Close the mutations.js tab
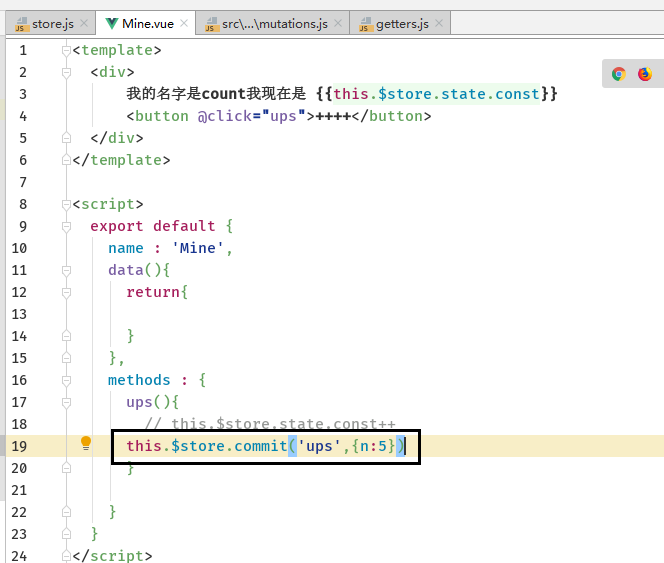 click(338, 23)
